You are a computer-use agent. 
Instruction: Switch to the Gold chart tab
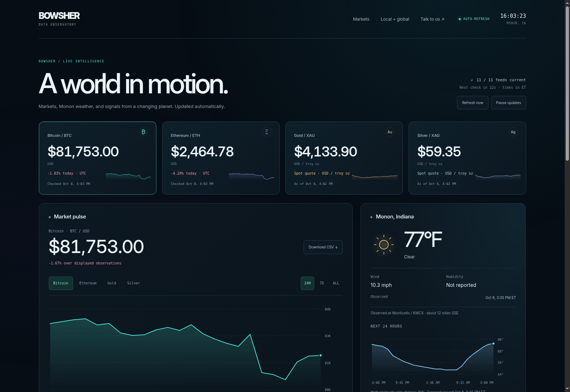[112, 283]
